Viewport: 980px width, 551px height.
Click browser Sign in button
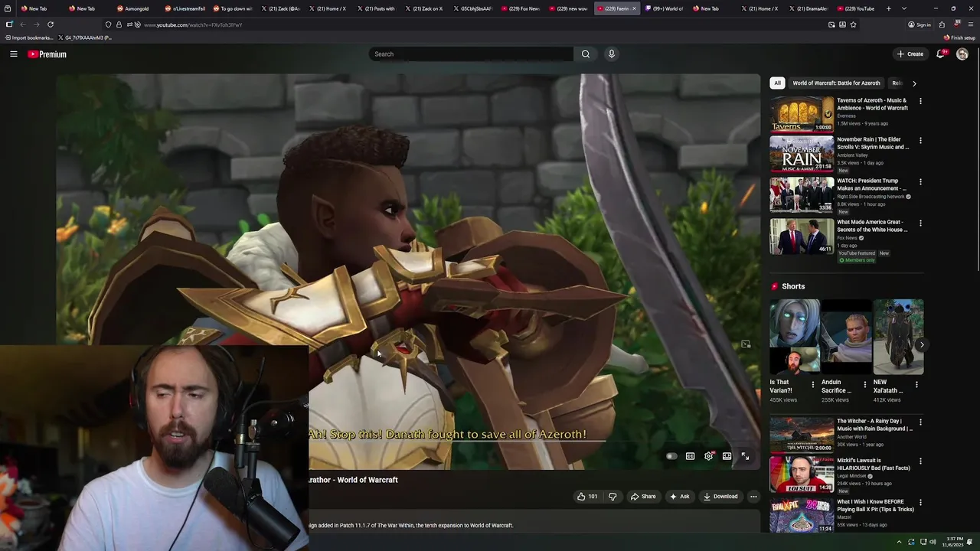pos(920,24)
